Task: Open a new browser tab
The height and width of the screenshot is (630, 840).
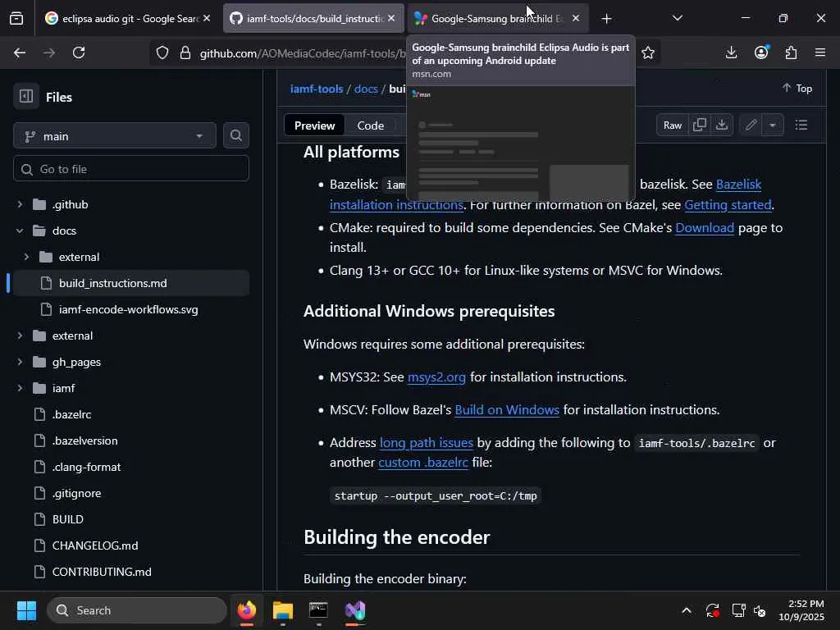Action: click(x=606, y=19)
